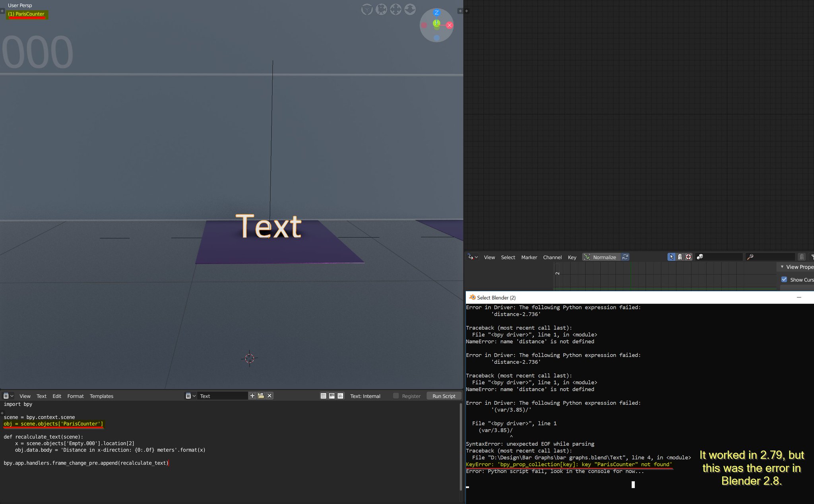Toggle perspective/orthographic view cube icon
Image resolution: width=814 pixels, height=504 pixels.
[366, 10]
